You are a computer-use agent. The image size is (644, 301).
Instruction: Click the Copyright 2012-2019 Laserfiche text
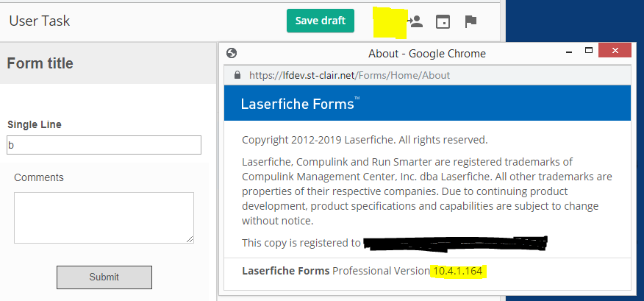click(365, 140)
